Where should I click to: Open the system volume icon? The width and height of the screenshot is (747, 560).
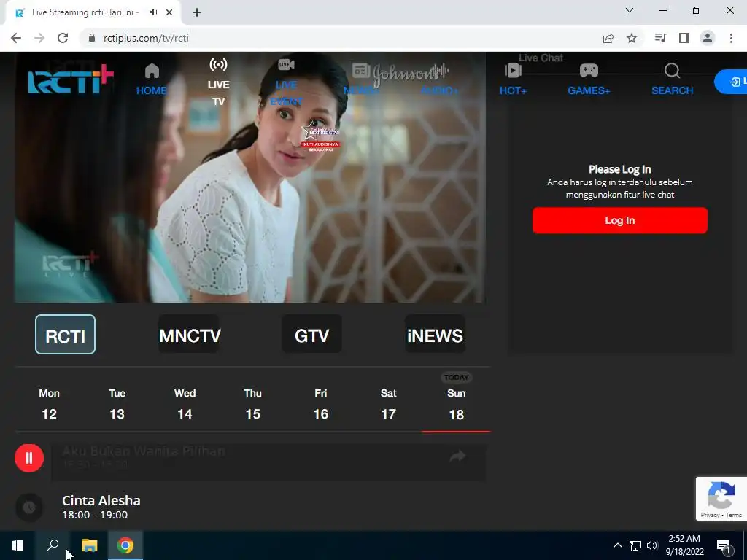point(652,545)
